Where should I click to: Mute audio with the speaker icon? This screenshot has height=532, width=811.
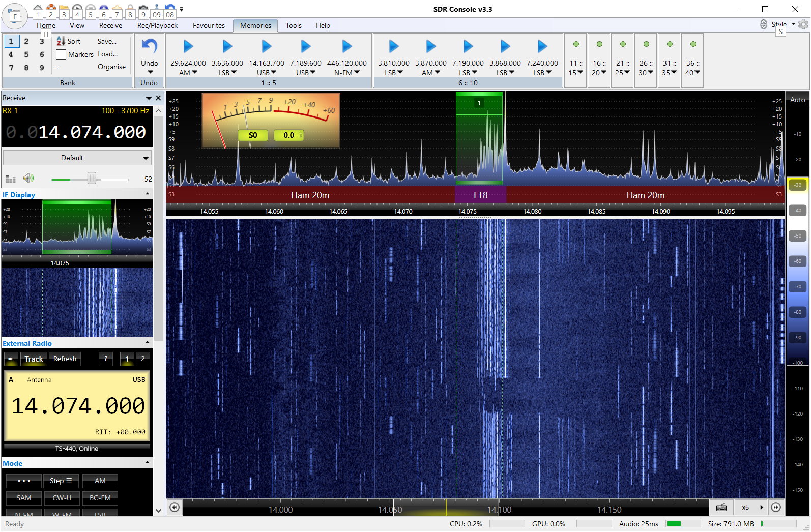pyautogui.click(x=28, y=179)
